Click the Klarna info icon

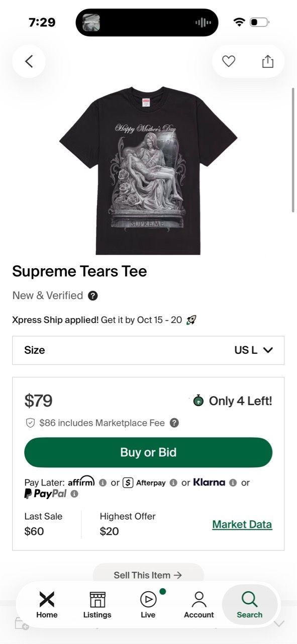[233, 482]
